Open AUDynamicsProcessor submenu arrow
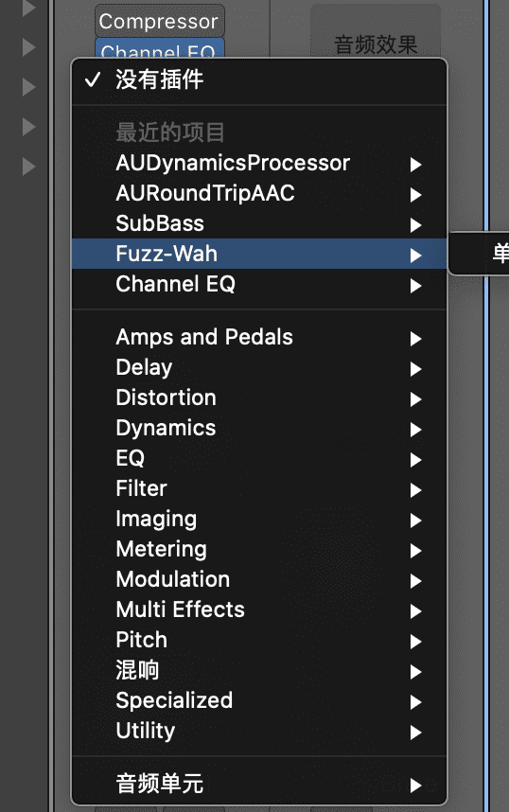Screen dimensions: 509x812 click(415, 165)
